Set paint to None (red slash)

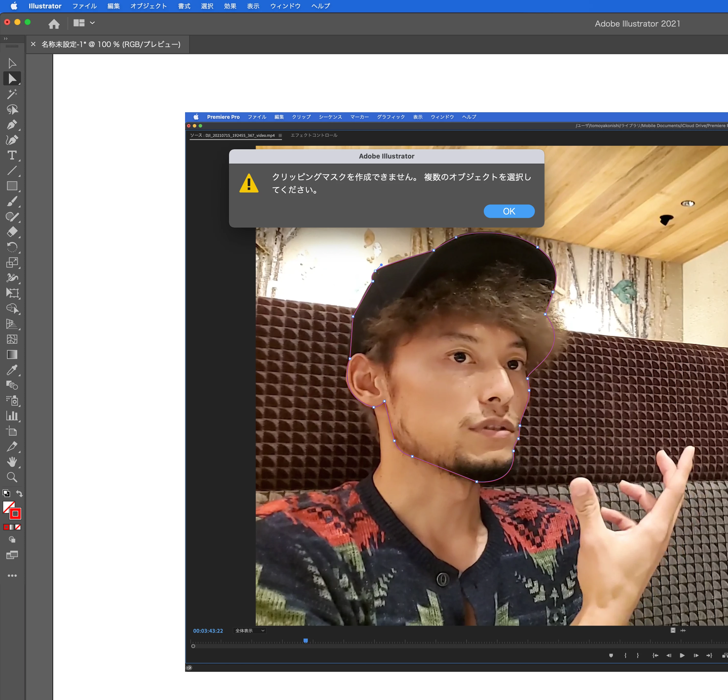coord(18,527)
